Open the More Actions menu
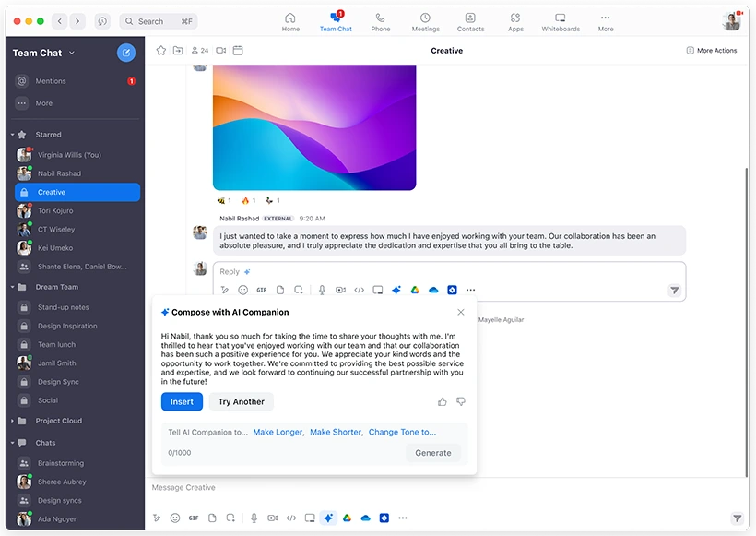 pyautogui.click(x=711, y=51)
